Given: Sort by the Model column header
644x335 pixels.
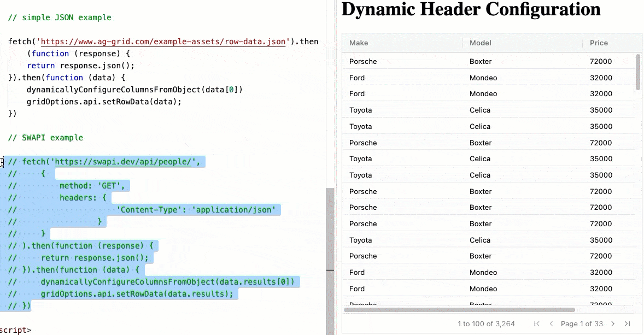Looking at the screenshot, I should (480, 43).
